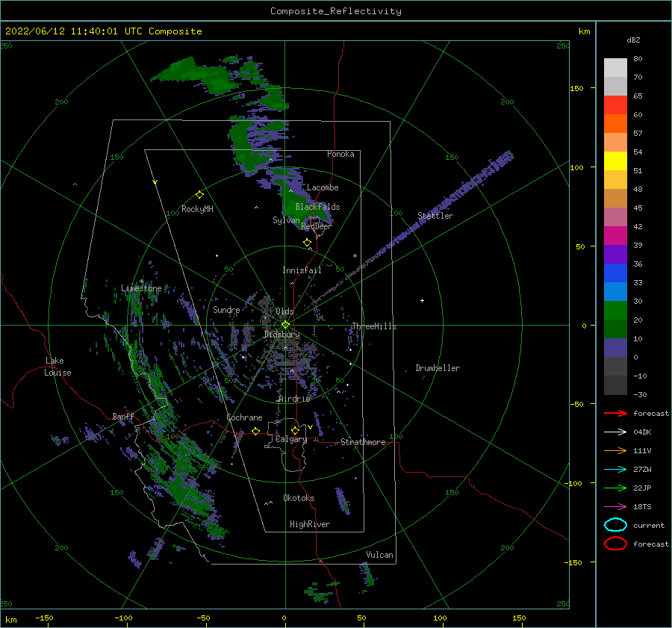Click the yellow 54–51 dBZ color swatch
This screenshot has height=628, width=672.
coord(615,161)
